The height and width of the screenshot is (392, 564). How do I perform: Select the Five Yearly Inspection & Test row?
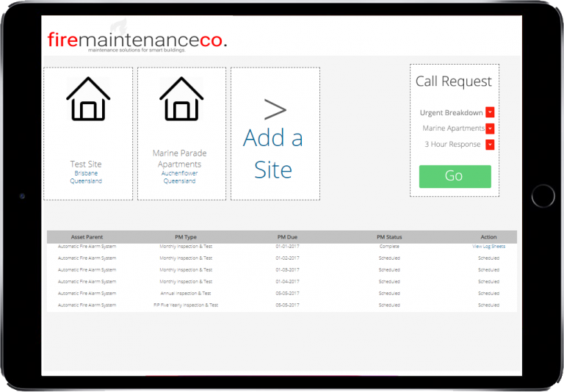(x=186, y=305)
